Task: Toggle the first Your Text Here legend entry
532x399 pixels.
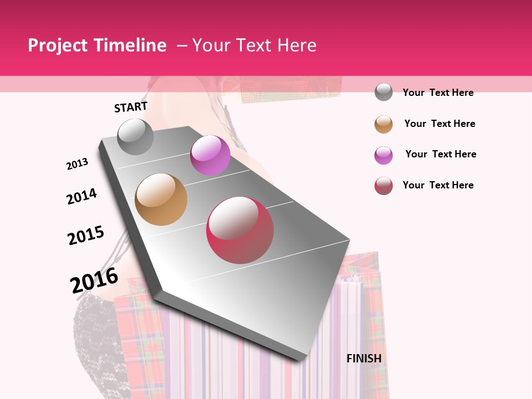Action: coord(438,93)
